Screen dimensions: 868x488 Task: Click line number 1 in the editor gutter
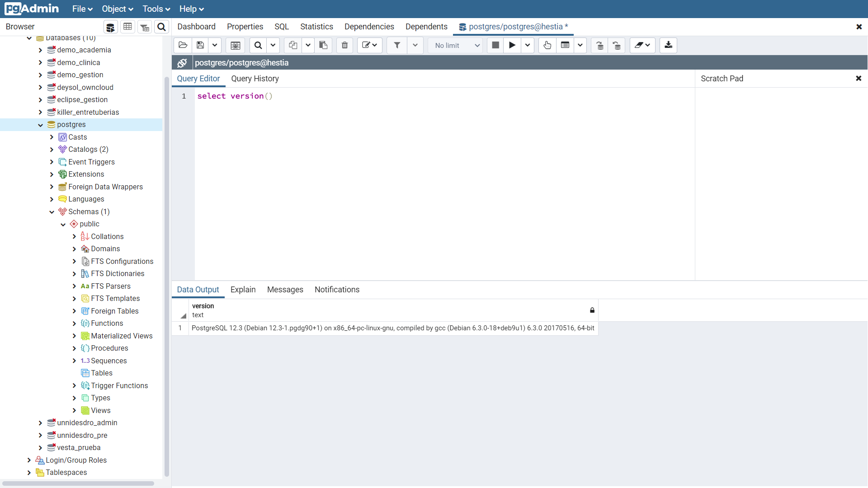(x=184, y=96)
